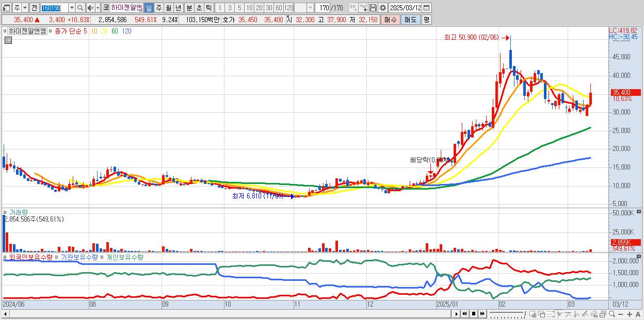Click the 매도 sell button
This screenshot has width=644, height=320.
410,20
